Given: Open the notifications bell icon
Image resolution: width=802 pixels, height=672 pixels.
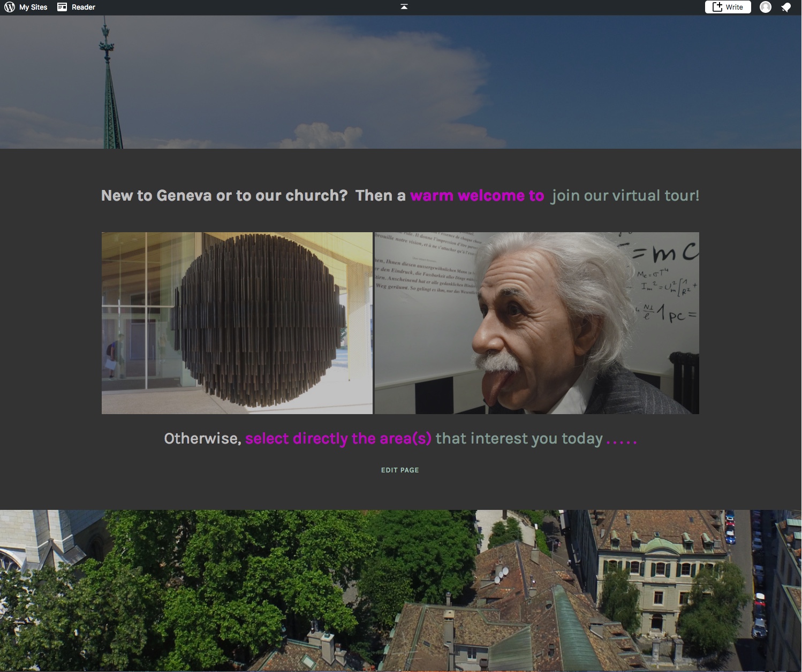Looking at the screenshot, I should click(x=786, y=7).
